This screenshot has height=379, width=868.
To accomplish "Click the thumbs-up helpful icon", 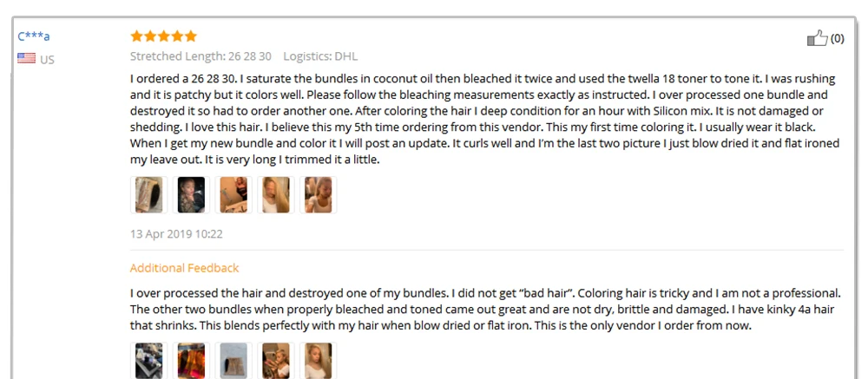I will (x=817, y=38).
